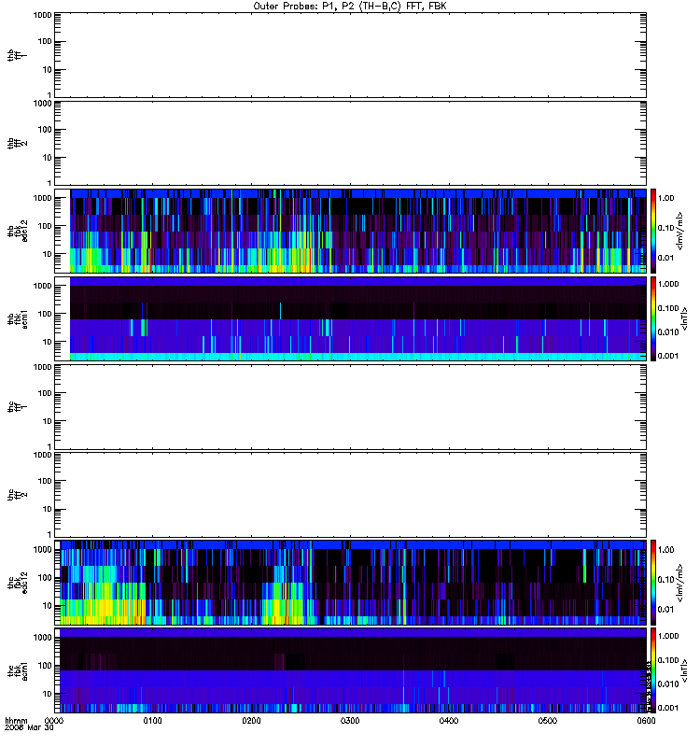Image resolution: width=700 pixels, height=747 pixels.
Task: Click the thc fbk edc12 spectrogram panel
Action: tap(350, 583)
